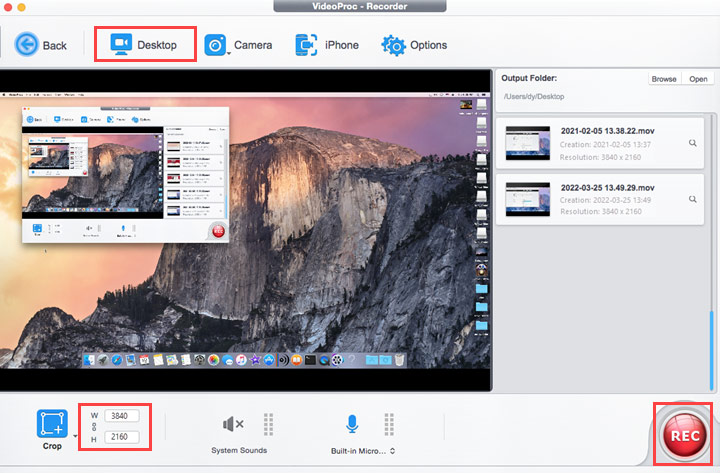Click the Open output folder button
Screen dimensions: 720x474
(697, 79)
